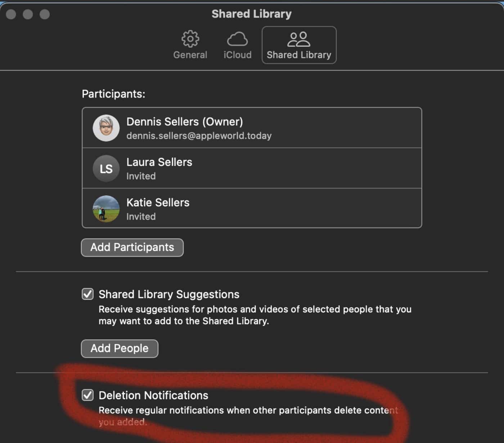
Task: Close the Shared Library window
Action: (11, 14)
